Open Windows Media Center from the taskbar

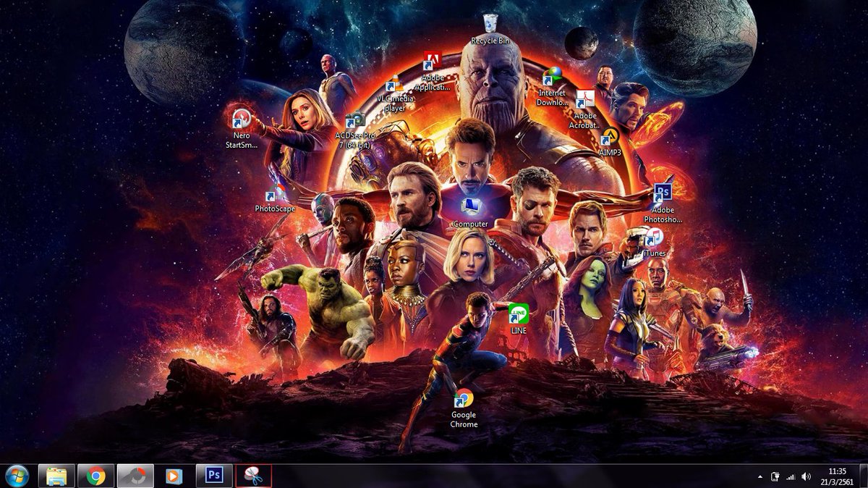click(174, 477)
